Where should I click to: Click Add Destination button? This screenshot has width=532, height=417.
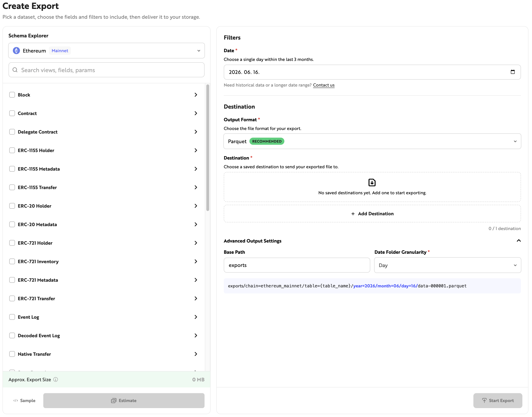pos(372,214)
